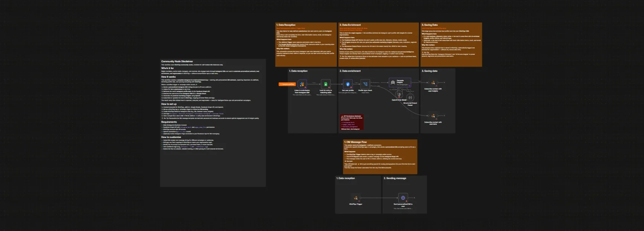Select the KlickTipp Trigger node
644x231 pixels.
coord(356,198)
